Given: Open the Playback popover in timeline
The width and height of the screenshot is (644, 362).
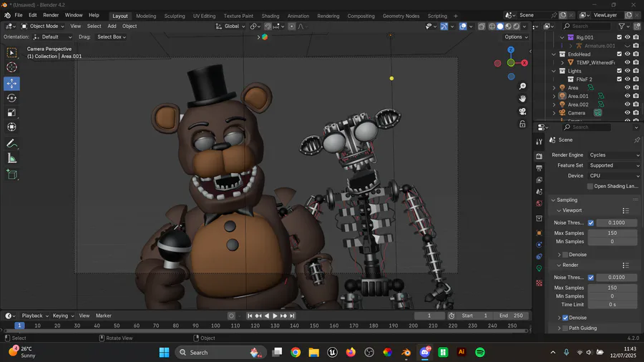Looking at the screenshot, I should pyautogui.click(x=34, y=316).
